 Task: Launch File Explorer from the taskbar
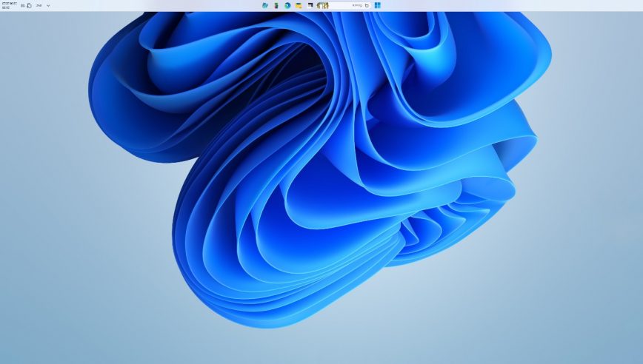(x=299, y=5)
